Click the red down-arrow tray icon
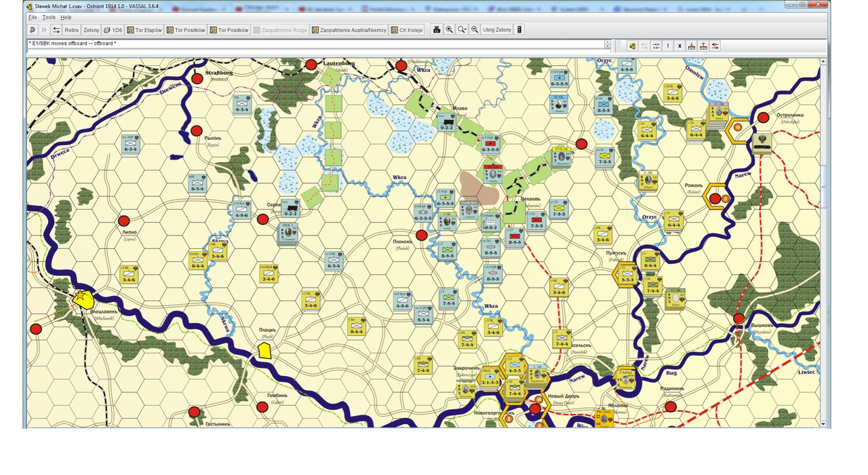This screenshot has width=868, height=475. 692,45
